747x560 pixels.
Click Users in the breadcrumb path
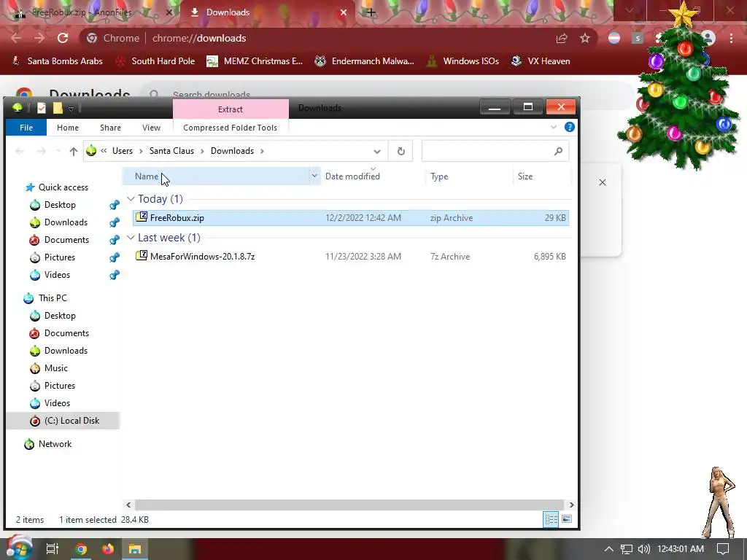[123, 151]
